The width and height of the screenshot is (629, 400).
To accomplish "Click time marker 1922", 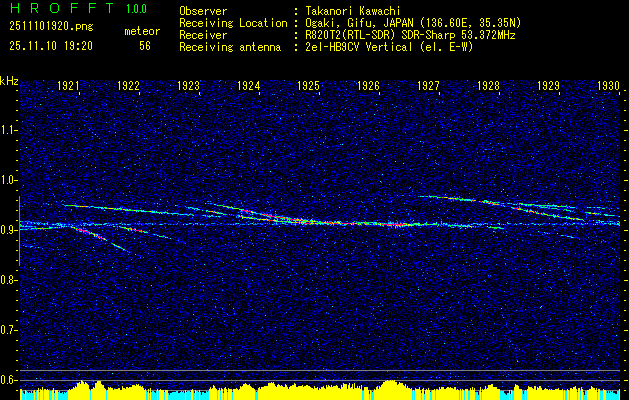I will (x=128, y=85).
